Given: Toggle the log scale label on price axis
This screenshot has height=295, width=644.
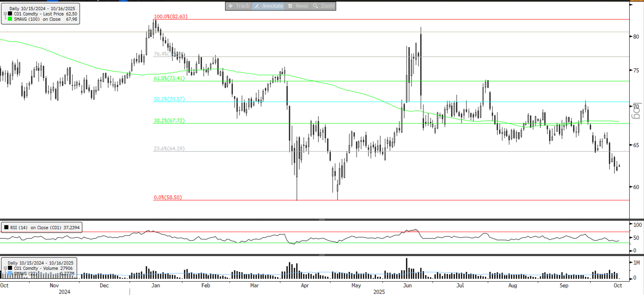Looking at the screenshot, I should (x=636, y=111).
